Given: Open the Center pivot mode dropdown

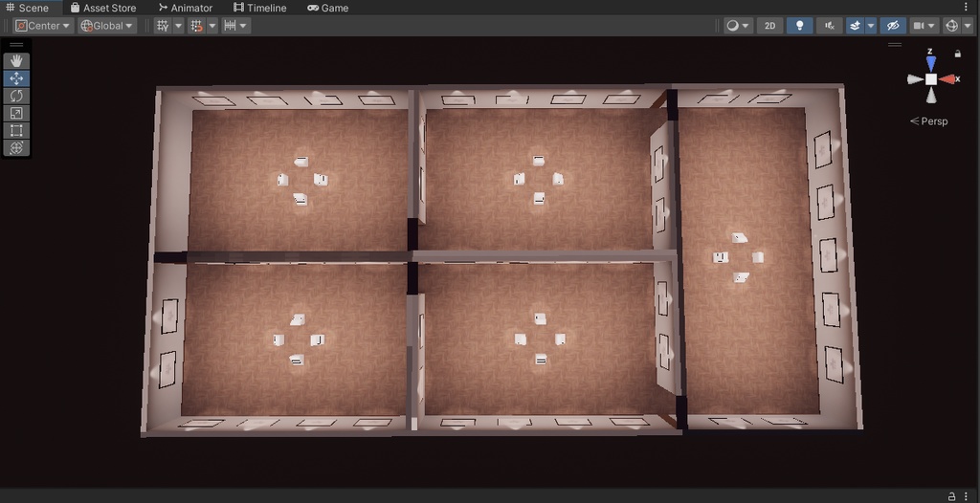Looking at the screenshot, I should (x=43, y=26).
